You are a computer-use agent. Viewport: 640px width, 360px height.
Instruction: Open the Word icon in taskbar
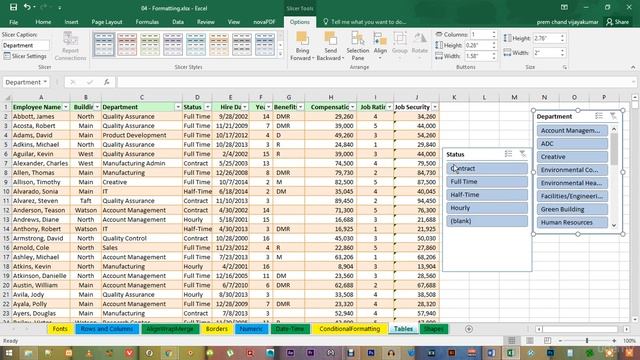pos(491,353)
